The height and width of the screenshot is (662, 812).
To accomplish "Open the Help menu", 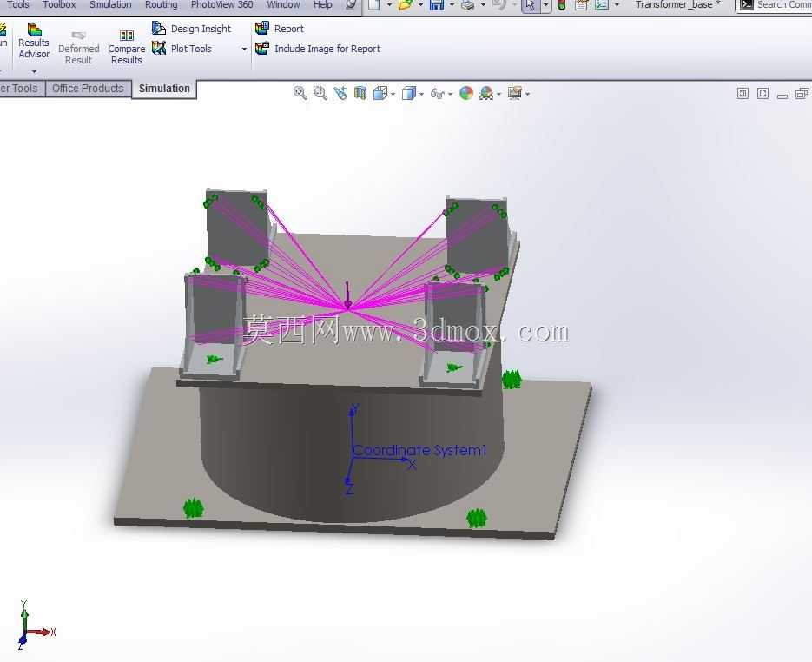I will click(322, 4).
